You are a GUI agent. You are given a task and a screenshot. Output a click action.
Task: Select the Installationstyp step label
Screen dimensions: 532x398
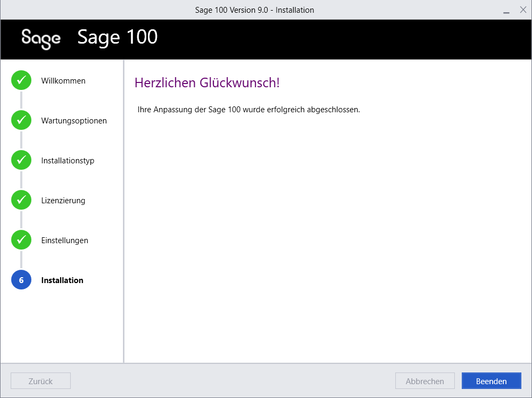[68, 161]
